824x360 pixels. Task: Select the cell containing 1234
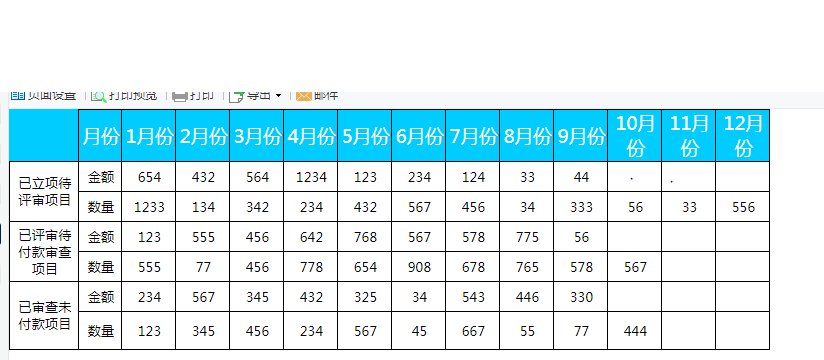(x=311, y=177)
